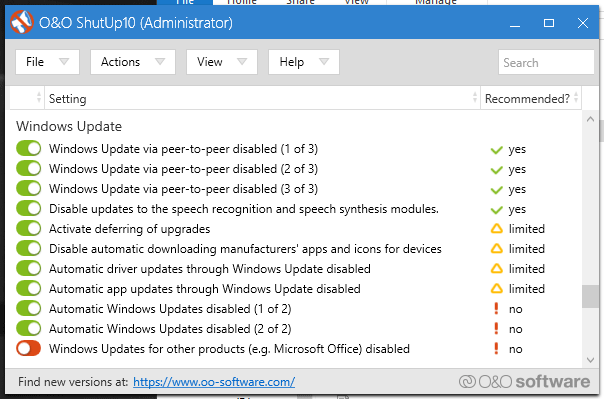The width and height of the screenshot is (604, 399).
Task: Click the green checkmark for speech recognition updates
Action: [497, 210]
